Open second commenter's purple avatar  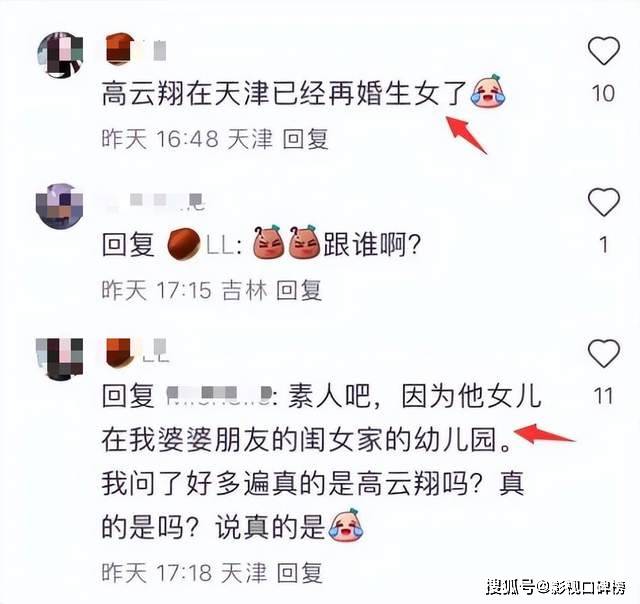(x=60, y=206)
